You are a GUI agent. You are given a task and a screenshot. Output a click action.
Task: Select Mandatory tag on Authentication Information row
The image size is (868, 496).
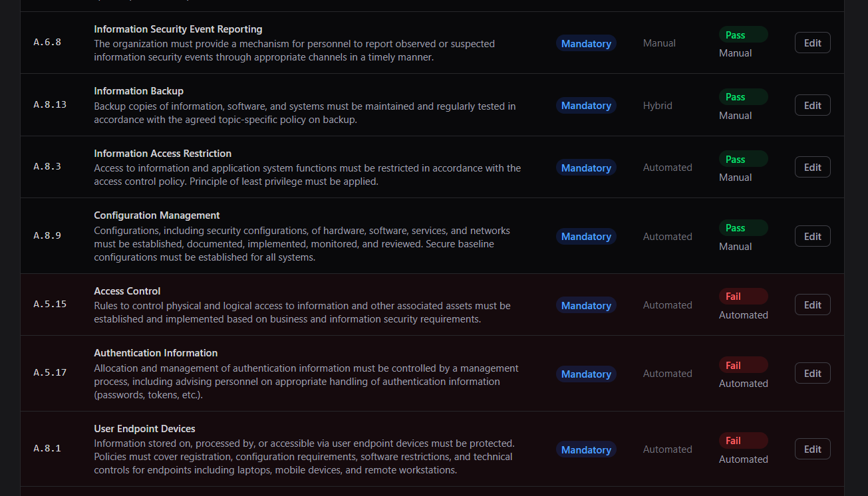pyautogui.click(x=586, y=374)
